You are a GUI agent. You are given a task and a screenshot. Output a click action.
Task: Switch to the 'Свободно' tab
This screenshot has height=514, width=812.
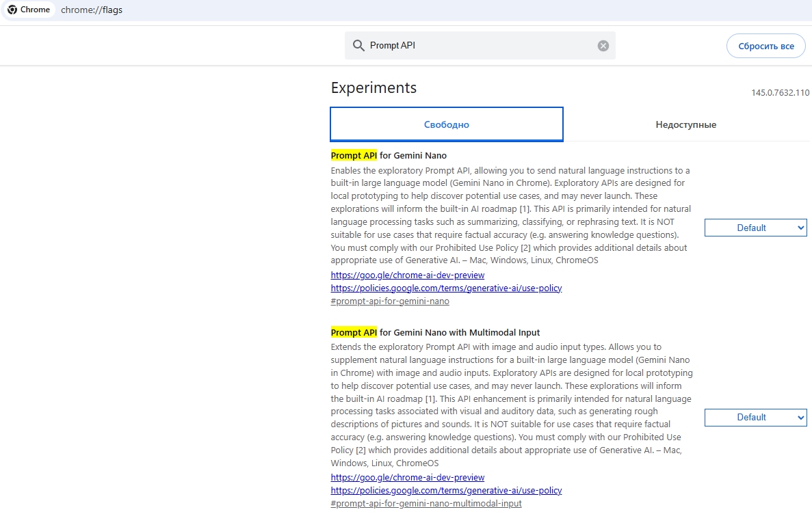click(x=446, y=124)
